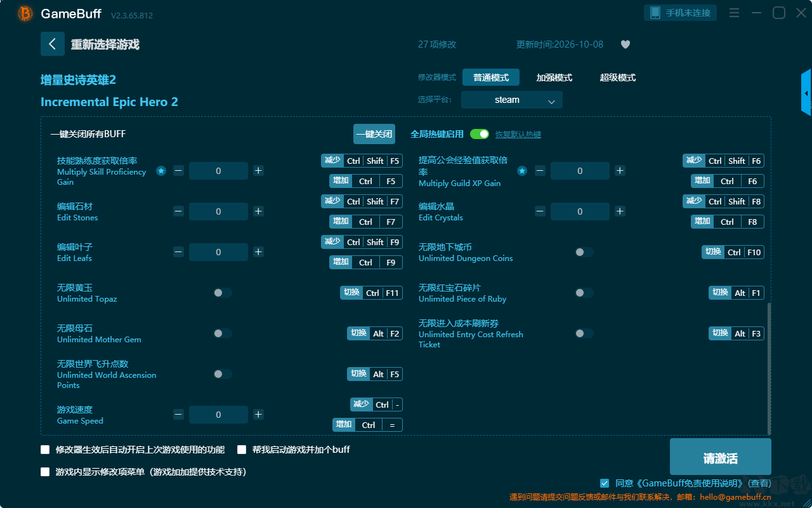
Task: Decrease Multiply Skill Proficiency Gain with minus
Action: tap(178, 171)
